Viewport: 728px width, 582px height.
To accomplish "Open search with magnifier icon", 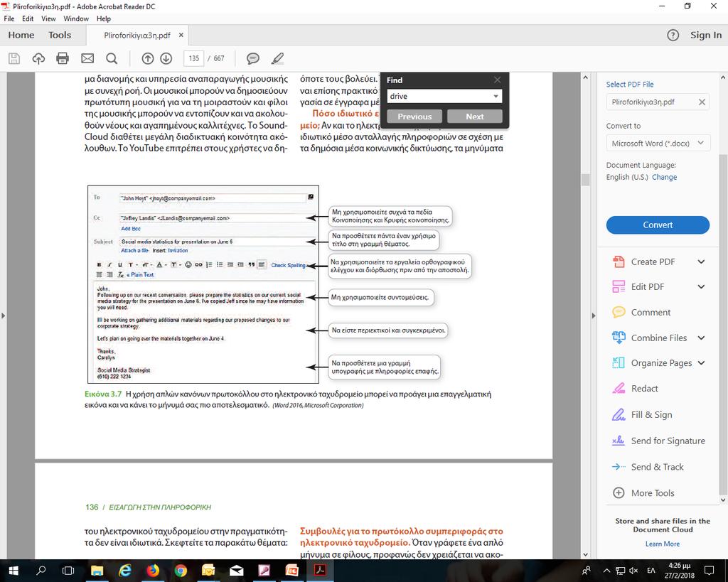I will tap(112, 58).
